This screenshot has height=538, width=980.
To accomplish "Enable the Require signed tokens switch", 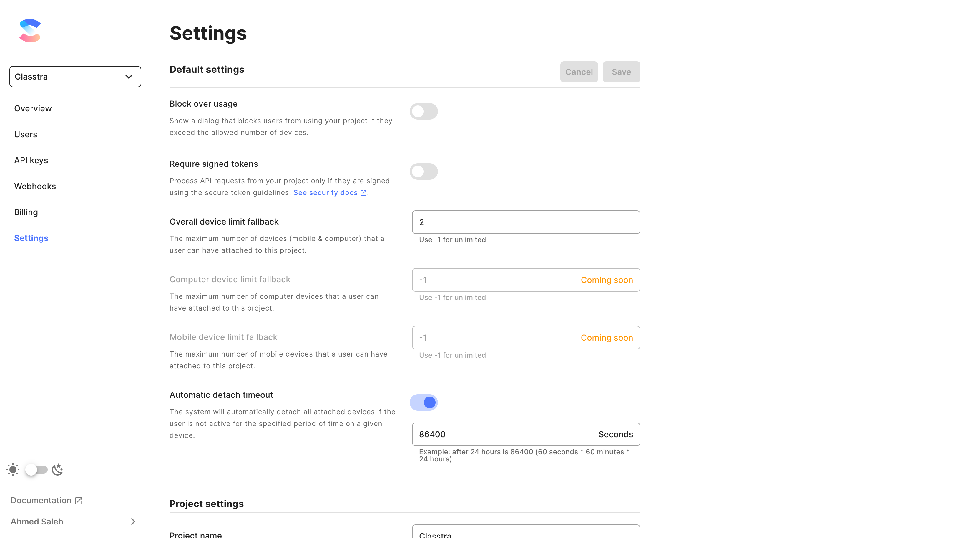I will click(x=423, y=171).
